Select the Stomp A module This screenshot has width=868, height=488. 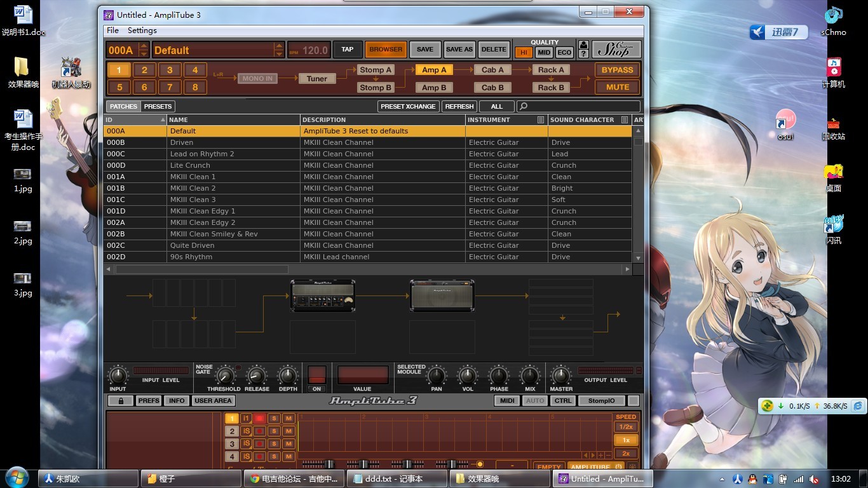coord(376,70)
